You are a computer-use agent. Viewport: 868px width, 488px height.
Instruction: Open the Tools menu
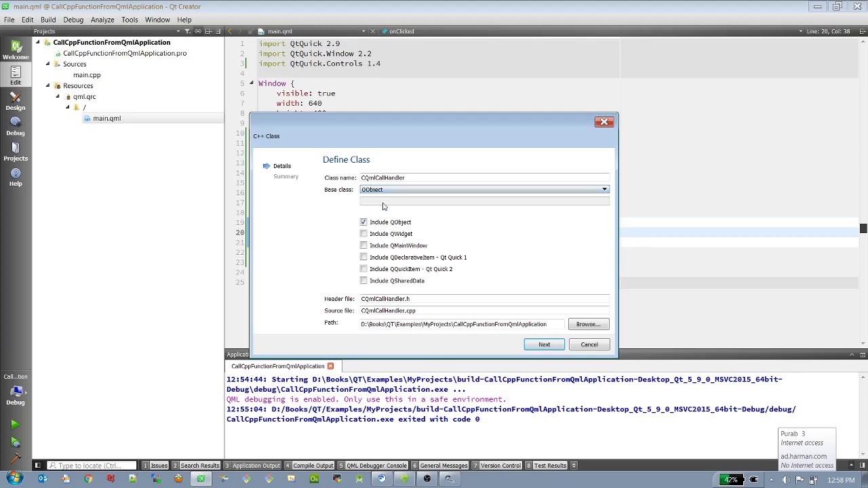[x=130, y=20]
